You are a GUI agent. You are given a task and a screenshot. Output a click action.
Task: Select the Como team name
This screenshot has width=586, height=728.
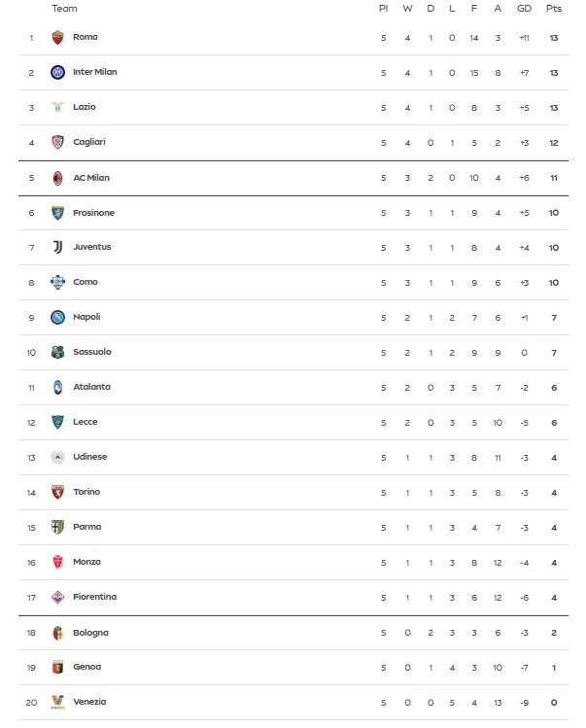point(86,282)
